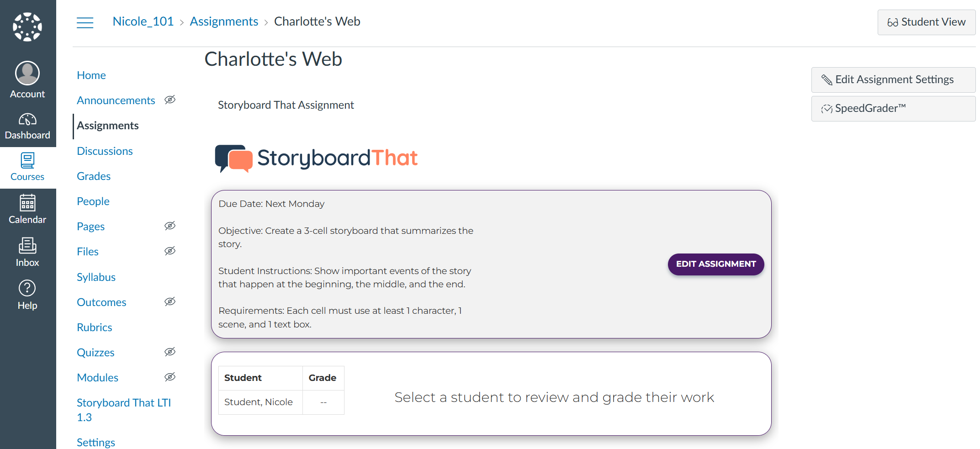Viewport: 980px width, 449px height.
Task: Open the Inbox icon
Action: (27, 246)
